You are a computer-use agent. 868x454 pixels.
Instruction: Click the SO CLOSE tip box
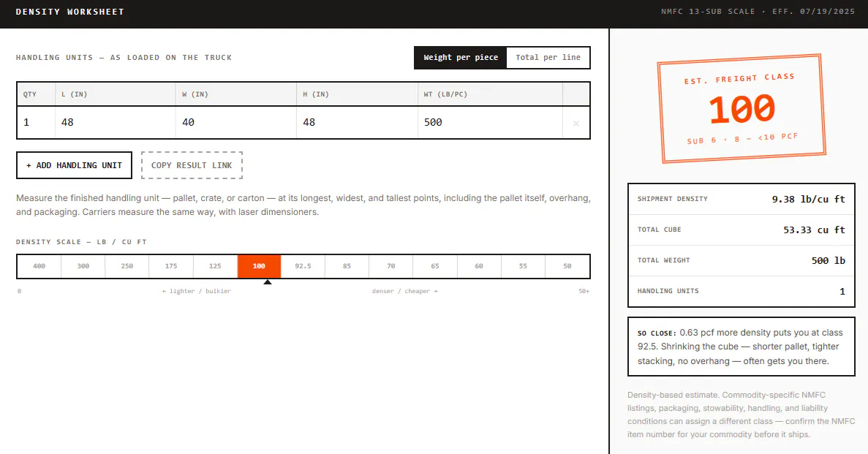741,347
